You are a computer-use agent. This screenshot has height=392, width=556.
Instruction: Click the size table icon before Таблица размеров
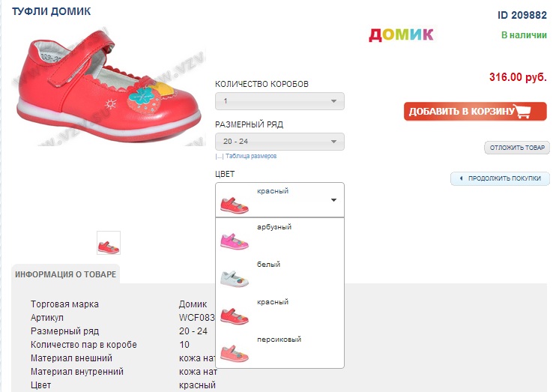[x=219, y=157]
